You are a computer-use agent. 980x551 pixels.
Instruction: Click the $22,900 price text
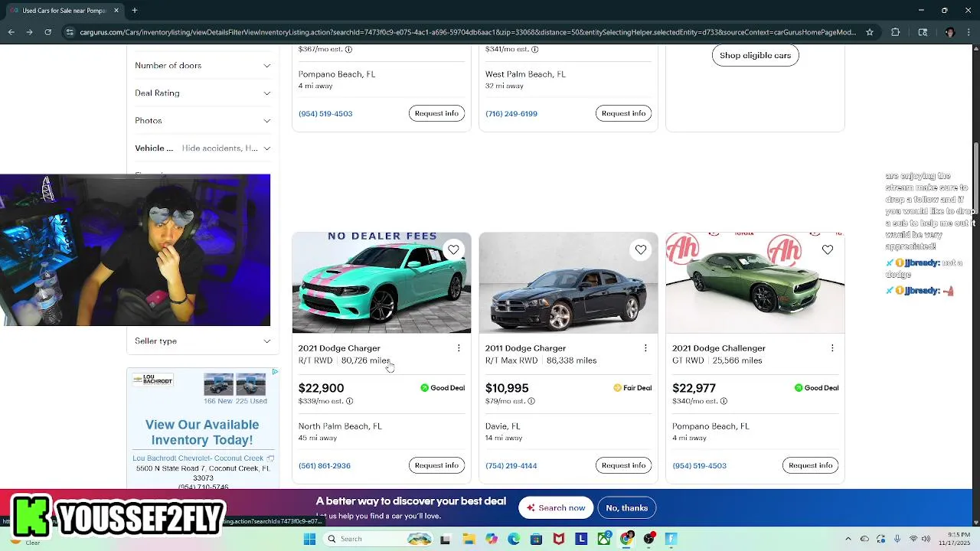[x=322, y=388]
